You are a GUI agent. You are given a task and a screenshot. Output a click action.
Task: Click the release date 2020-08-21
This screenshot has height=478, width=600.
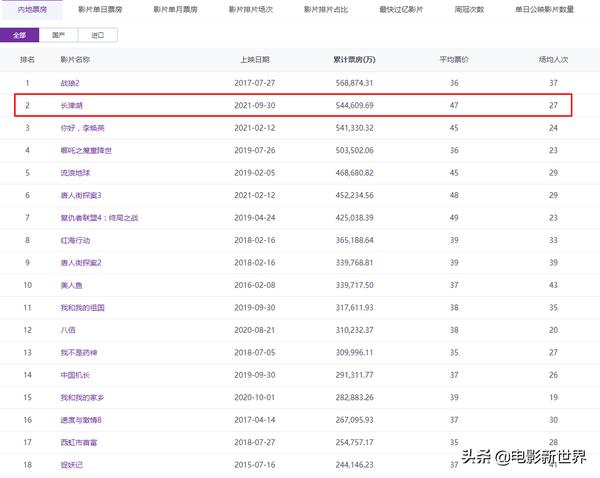[254, 330]
